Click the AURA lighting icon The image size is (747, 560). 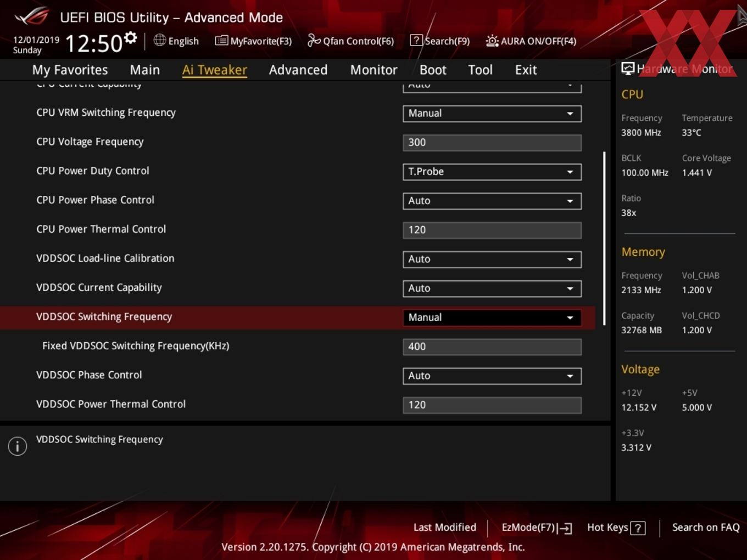[x=492, y=41]
